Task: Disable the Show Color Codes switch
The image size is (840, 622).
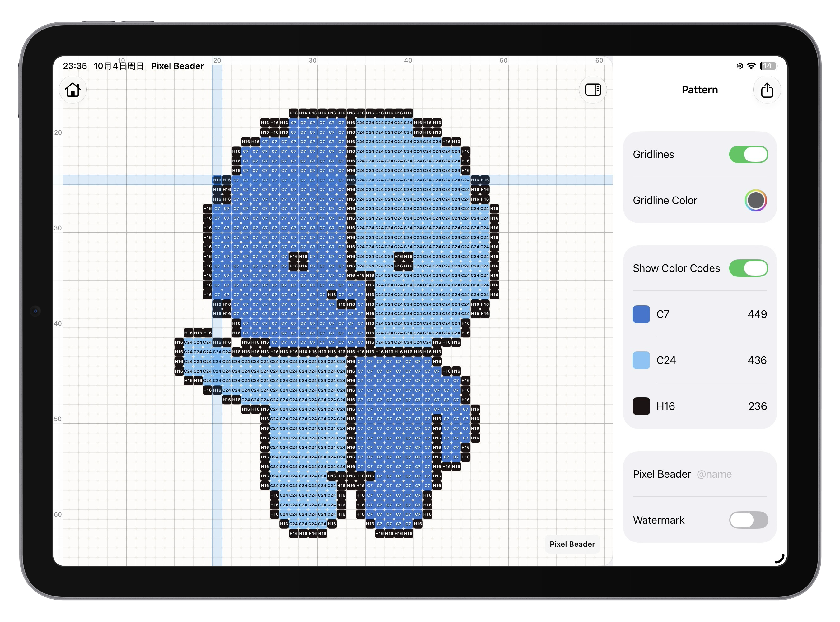Action: pos(748,268)
